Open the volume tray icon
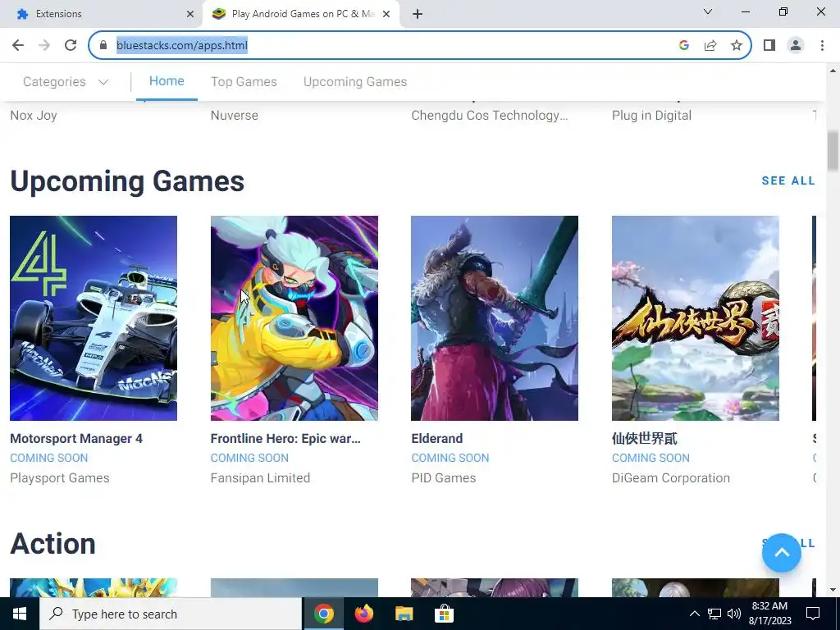 (734, 614)
